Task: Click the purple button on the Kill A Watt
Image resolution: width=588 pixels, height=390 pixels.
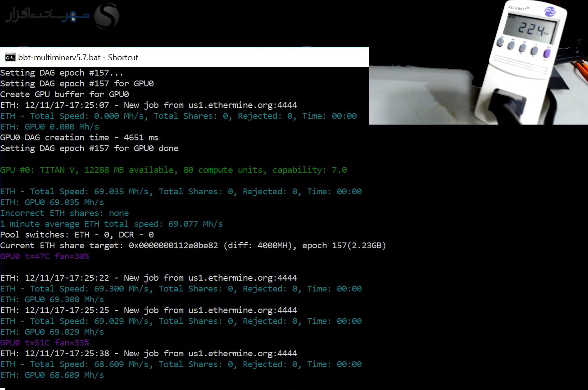Action: tap(547, 54)
